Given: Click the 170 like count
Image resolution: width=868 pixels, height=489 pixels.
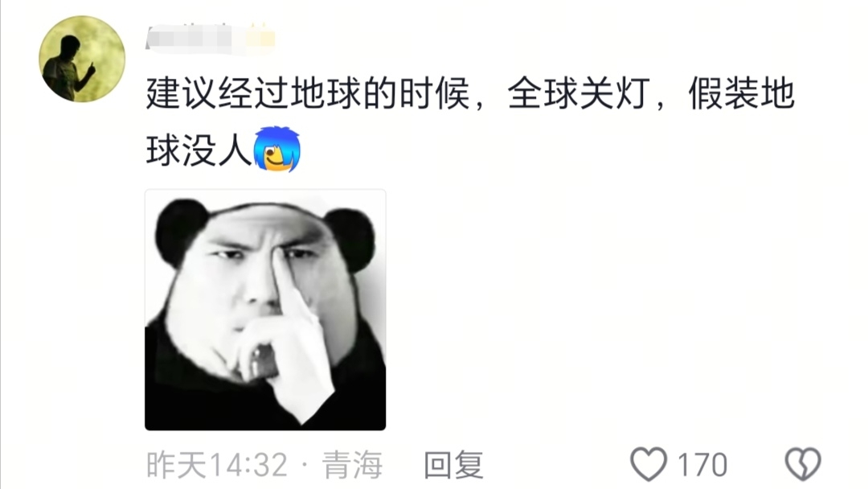Looking at the screenshot, I should coord(702,465).
